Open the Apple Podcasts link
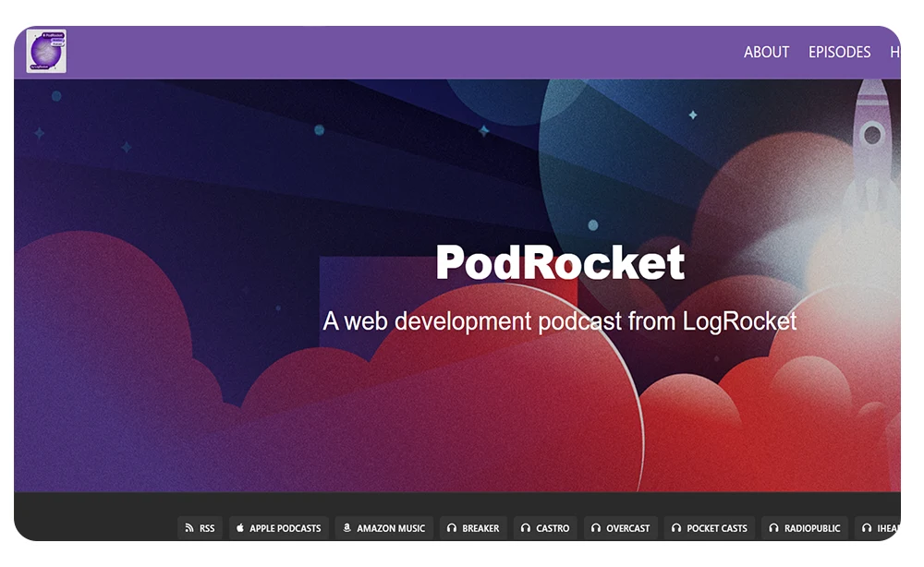This screenshot has height=567, width=924. [x=279, y=528]
